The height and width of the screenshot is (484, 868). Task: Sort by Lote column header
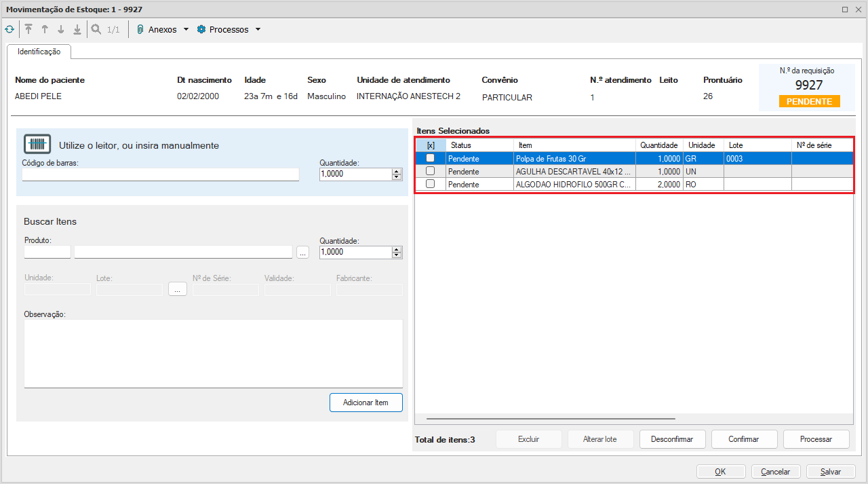click(757, 145)
